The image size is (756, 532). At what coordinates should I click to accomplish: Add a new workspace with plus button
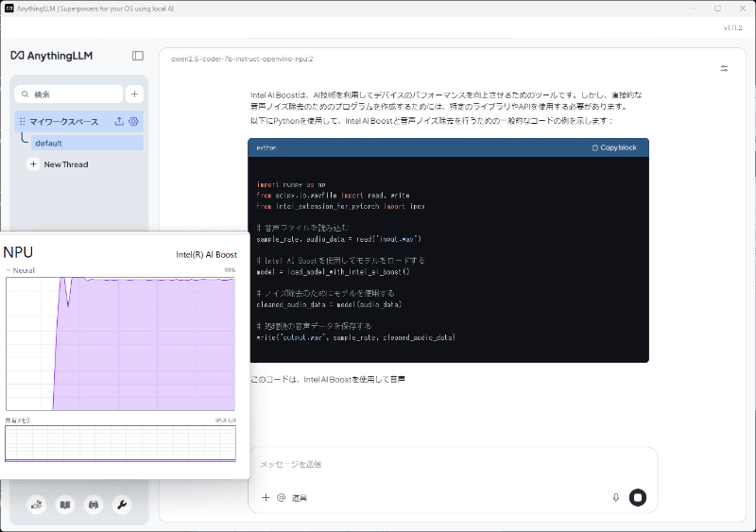pos(134,94)
